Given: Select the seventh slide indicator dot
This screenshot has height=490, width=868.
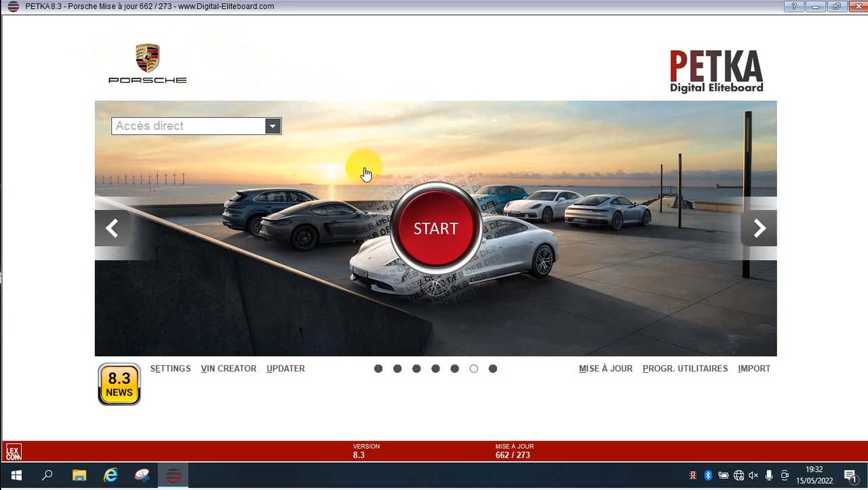Looking at the screenshot, I should pos(493,369).
